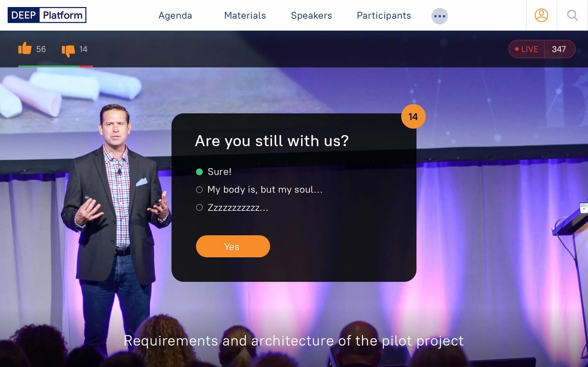Submit the poll with Yes button
Viewport: 588px width, 367px height.
[x=233, y=246]
